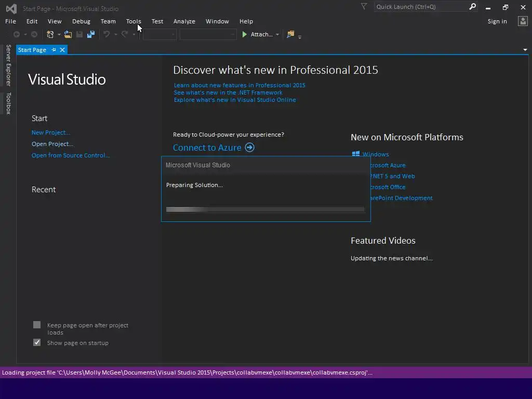
Task: Uncheck Show page on startup
Action: point(37,342)
